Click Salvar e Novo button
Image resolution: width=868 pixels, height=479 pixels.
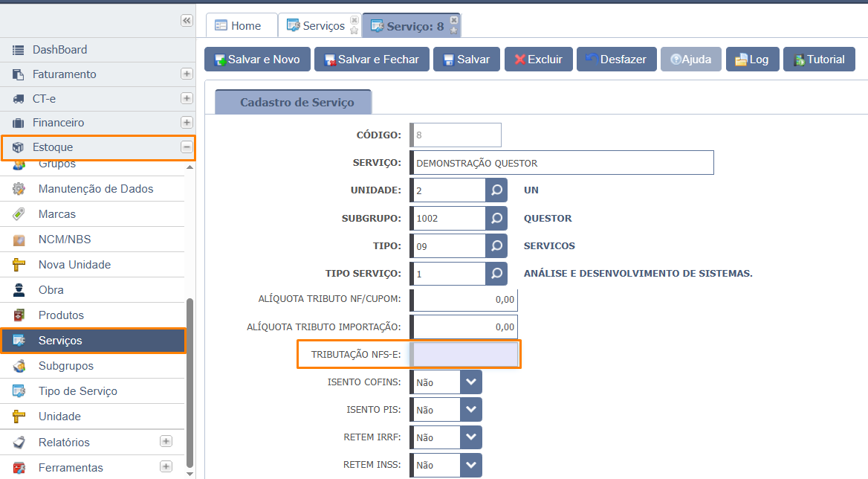(257, 60)
